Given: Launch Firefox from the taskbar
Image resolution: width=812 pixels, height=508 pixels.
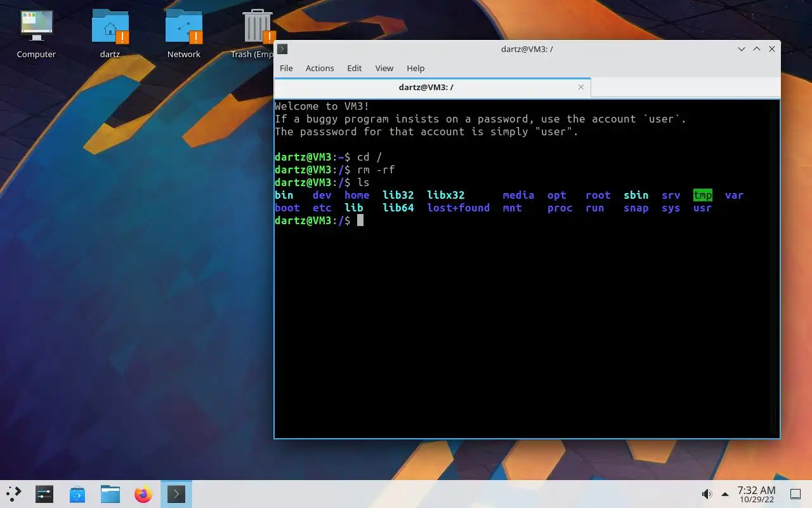Looking at the screenshot, I should pos(143,494).
